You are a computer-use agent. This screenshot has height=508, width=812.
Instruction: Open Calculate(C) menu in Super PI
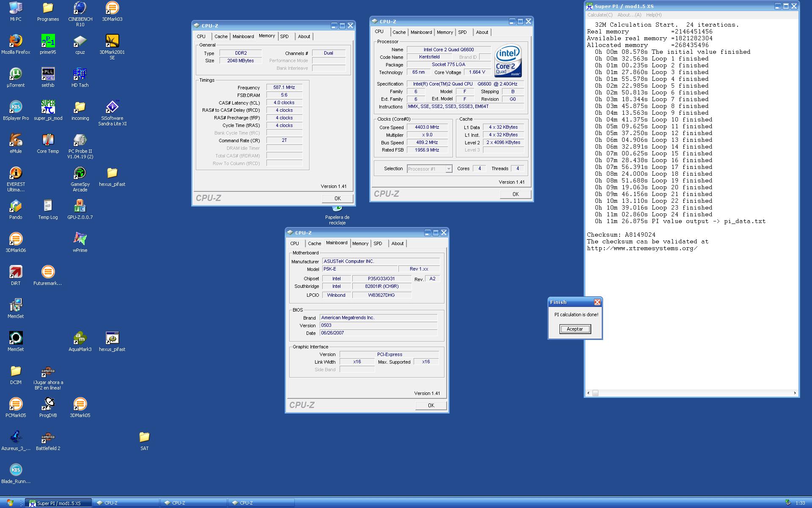(600, 15)
